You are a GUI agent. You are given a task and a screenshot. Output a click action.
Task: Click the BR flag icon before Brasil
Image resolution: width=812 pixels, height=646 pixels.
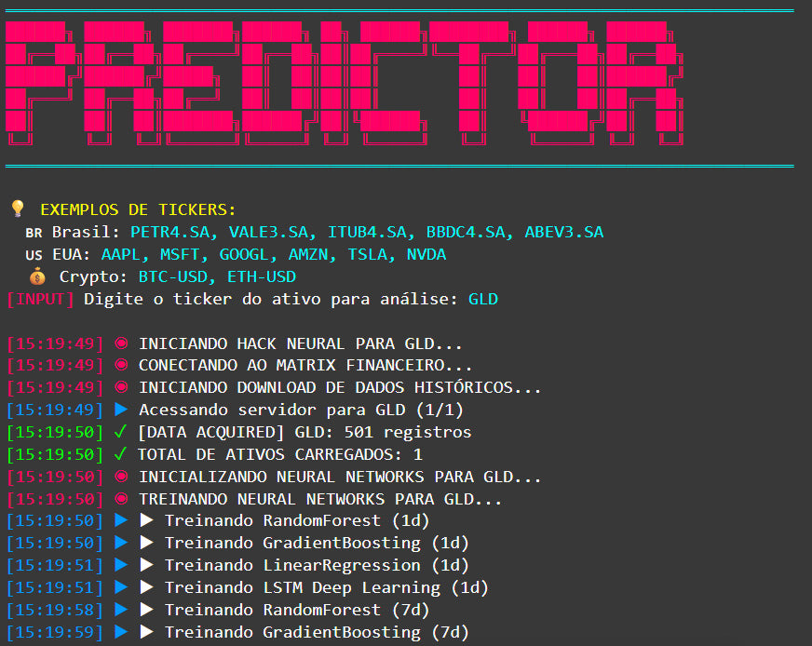point(34,232)
